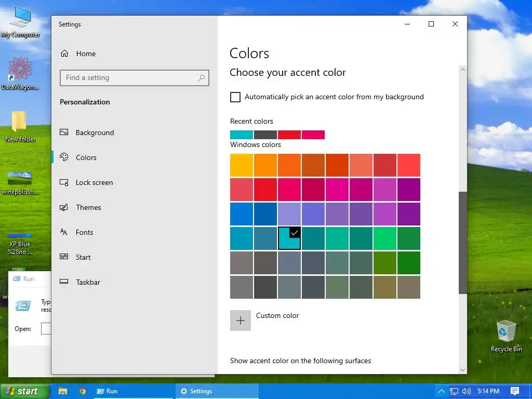The height and width of the screenshot is (399, 532).
Task: Pick the pink recent color swatch
Action: point(313,135)
